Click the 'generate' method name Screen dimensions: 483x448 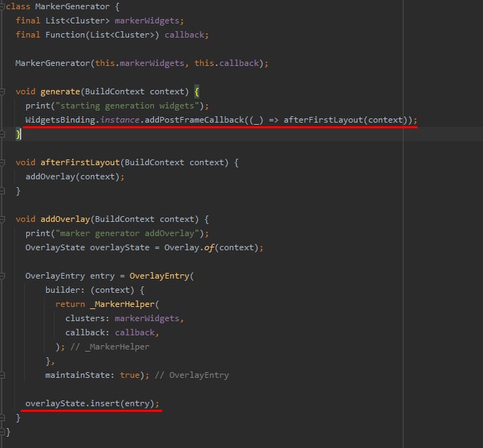(x=60, y=91)
